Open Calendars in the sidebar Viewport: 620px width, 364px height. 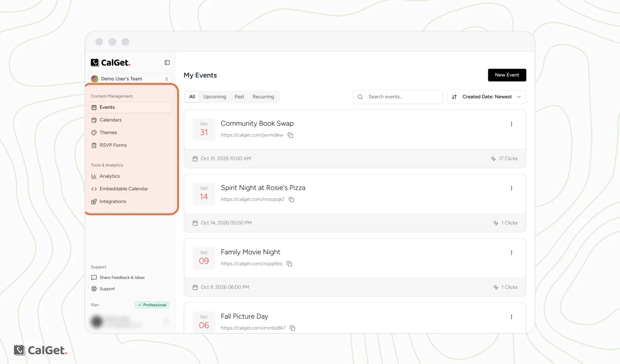point(130,120)
